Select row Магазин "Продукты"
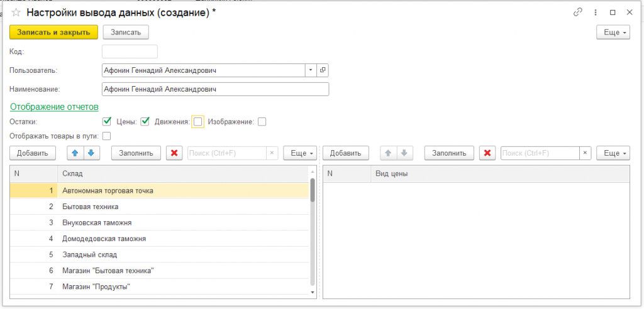Screen dimensions: 644x309 click(x=159, y=286)
